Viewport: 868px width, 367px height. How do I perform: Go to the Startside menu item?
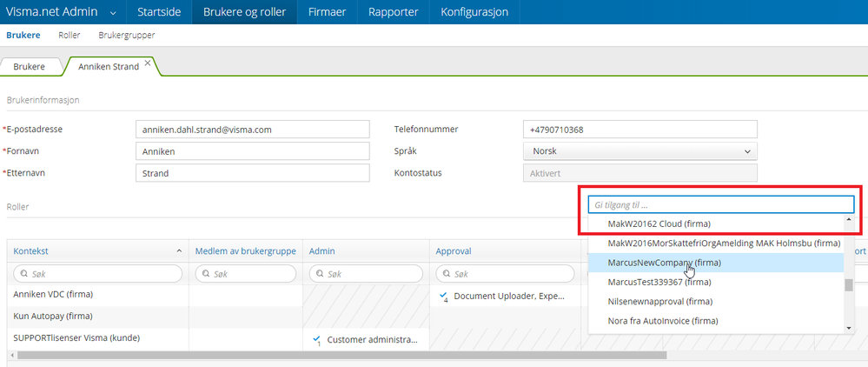point(159,11)
